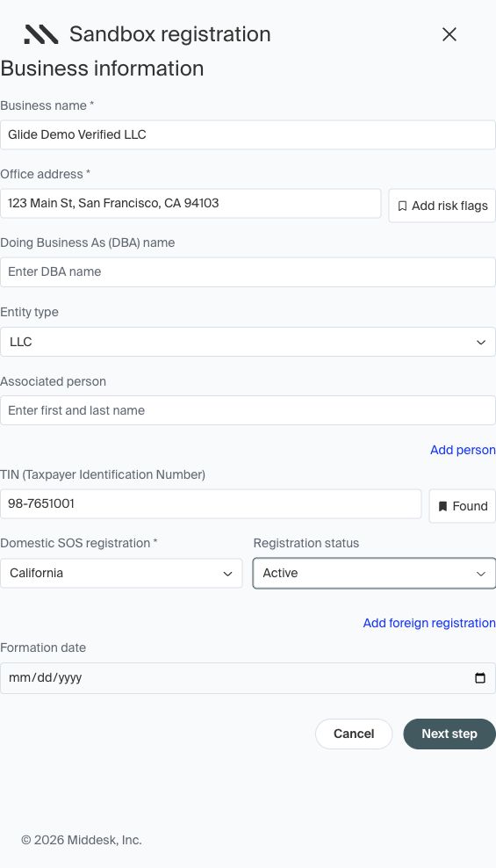Proceed with the Next step button
Image resolution: width=496 pixels, height=868 pixels.
pos(449,734)
